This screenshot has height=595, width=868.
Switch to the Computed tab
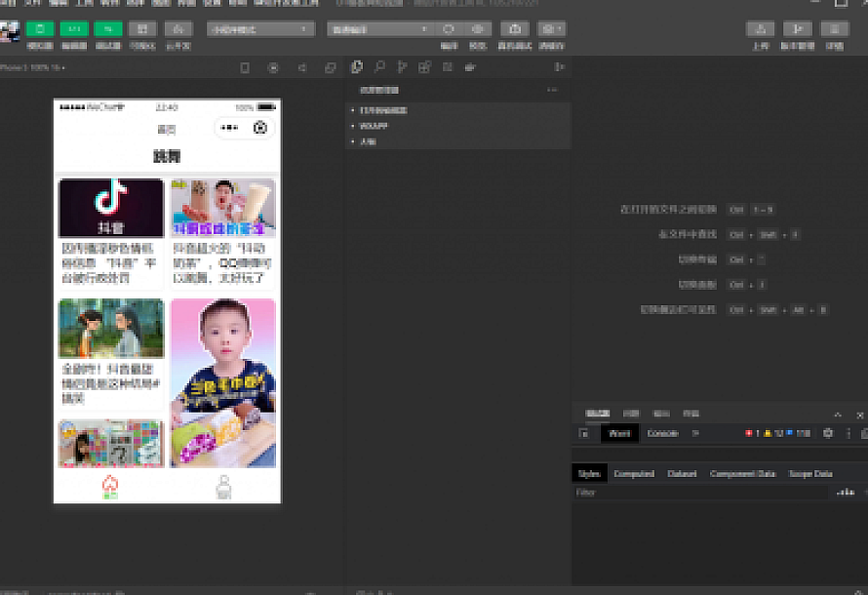(x=634, y=473)
